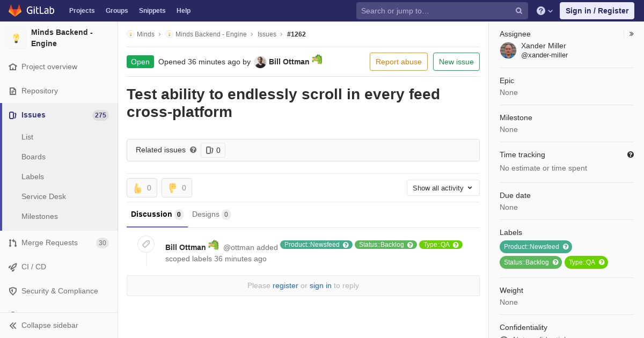
Task: Open the Groups menu in navbar
Action: 116,11
